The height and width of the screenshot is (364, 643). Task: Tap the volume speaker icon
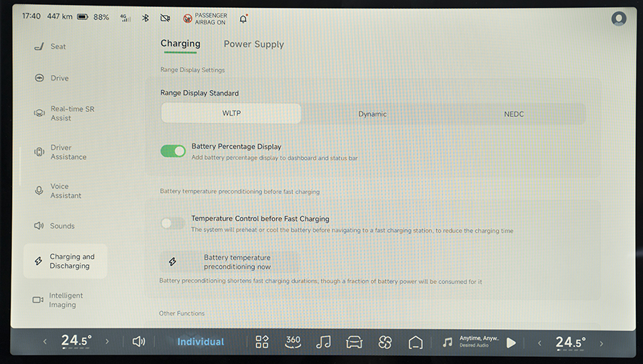139,342
